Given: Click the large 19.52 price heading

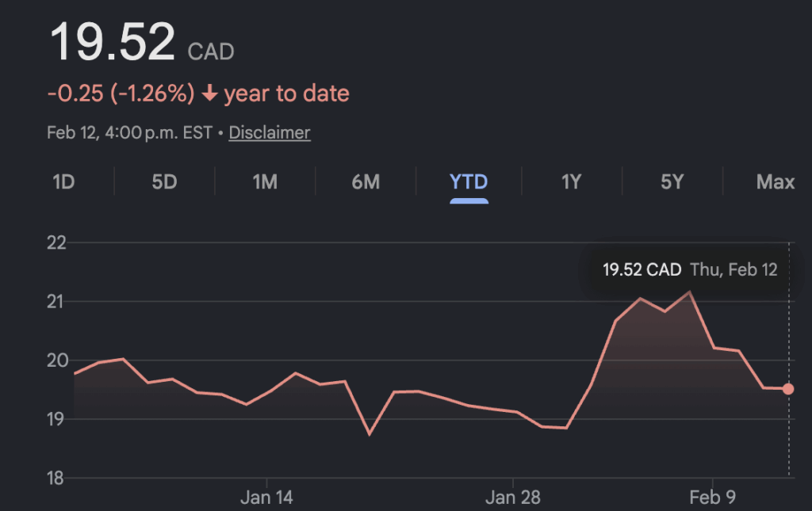Looking at the screenshot, I should pos(112,42).
